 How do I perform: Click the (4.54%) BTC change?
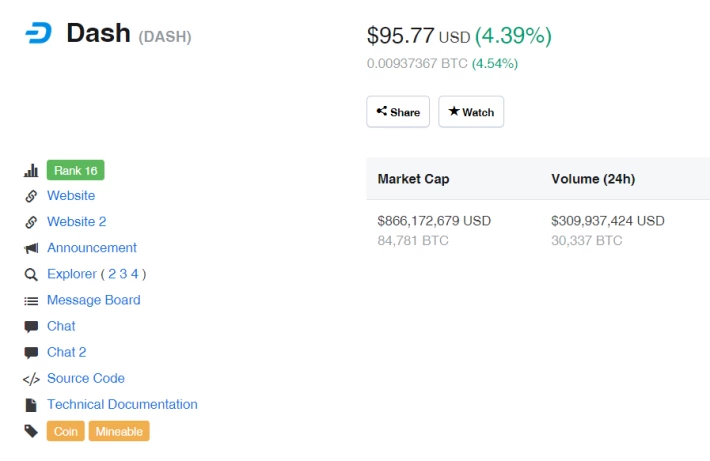click(495, 63)
